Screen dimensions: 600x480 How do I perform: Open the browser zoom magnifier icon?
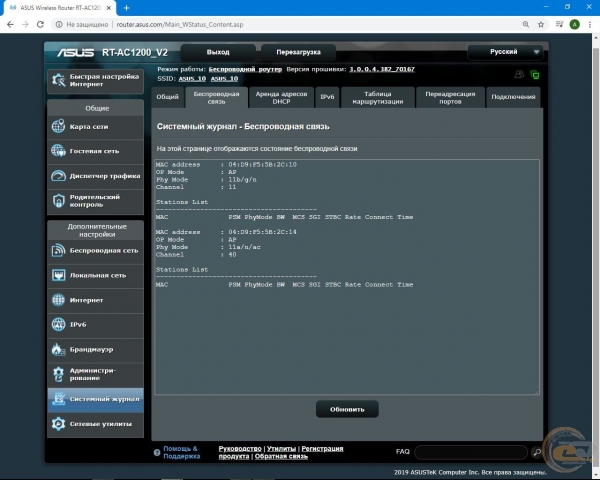[526, 24]
